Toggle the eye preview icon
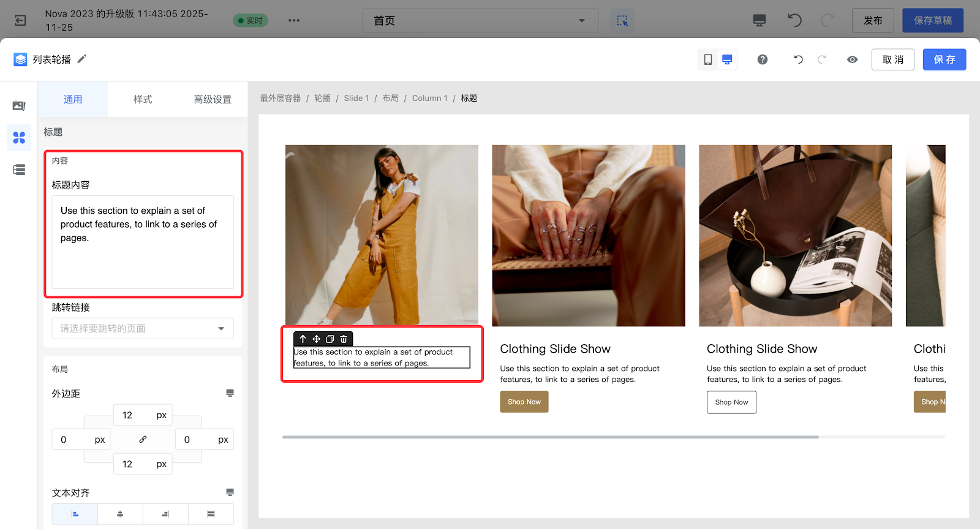Screen dimensions: 980x529 point(852,59)
